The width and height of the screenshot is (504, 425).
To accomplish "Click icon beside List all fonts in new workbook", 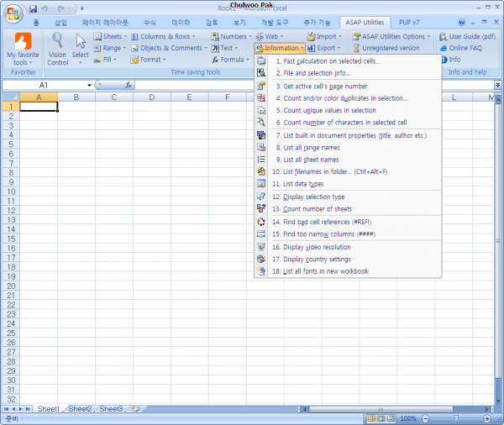I will coord(261,270).
